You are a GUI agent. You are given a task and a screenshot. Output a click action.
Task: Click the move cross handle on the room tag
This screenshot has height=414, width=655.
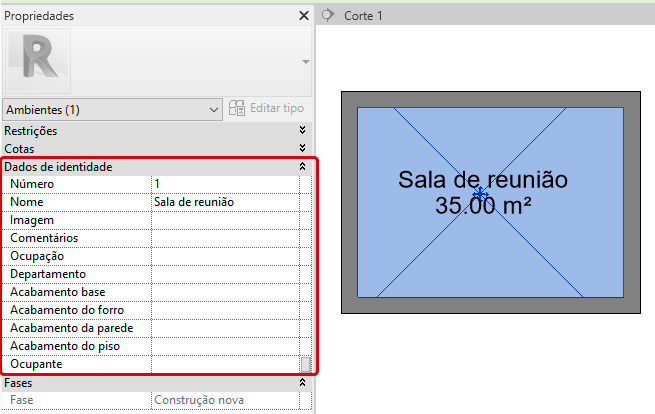pyautogui.click(x=480, y=193)
